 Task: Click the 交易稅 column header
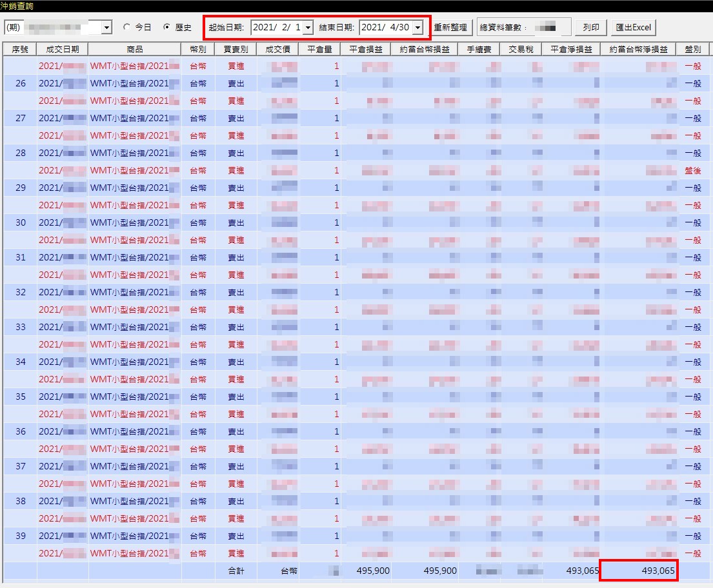pyautogui.click(x=521, y=49)
